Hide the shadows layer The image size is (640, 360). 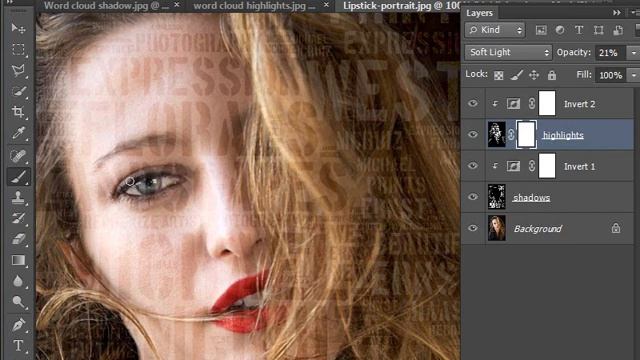click(x=473, y=197)
